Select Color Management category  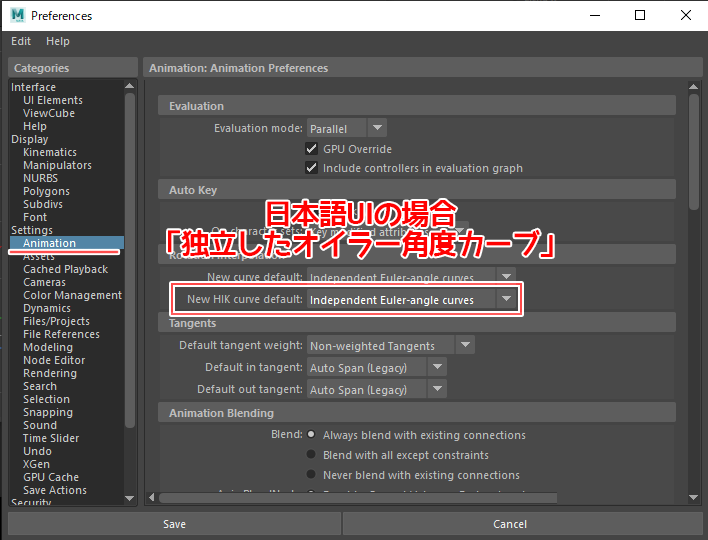tap(72, 295)
